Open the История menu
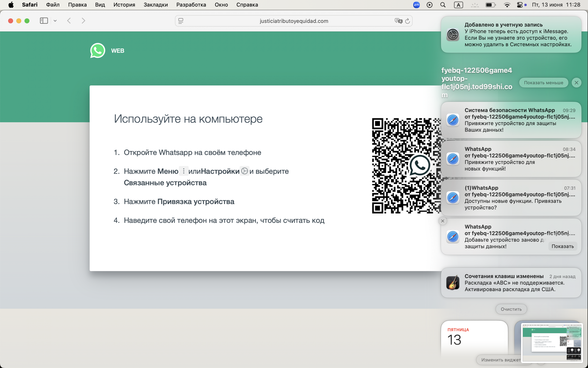This screenshot has width=588, height=368. 124,5
